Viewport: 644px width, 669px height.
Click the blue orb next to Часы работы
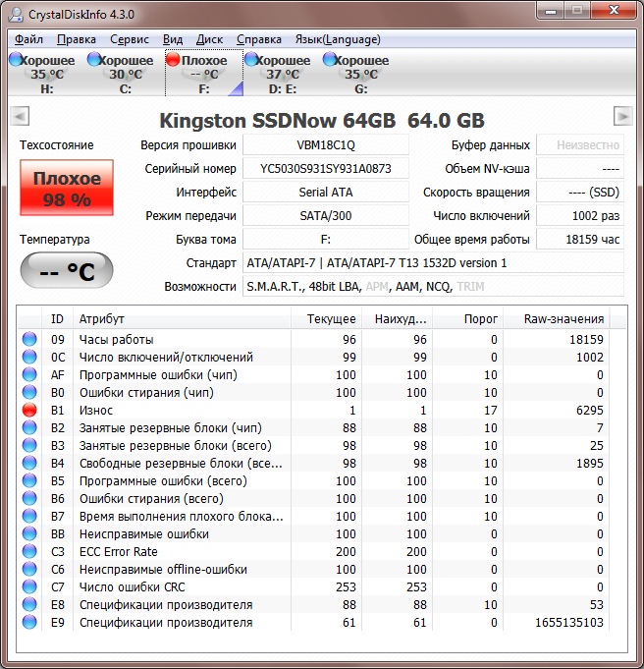pyautogui.click(x=29, y=340)
